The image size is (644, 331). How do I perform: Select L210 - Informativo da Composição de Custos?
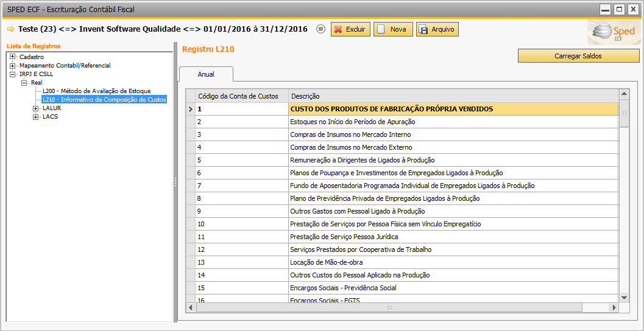pos(104,100)
